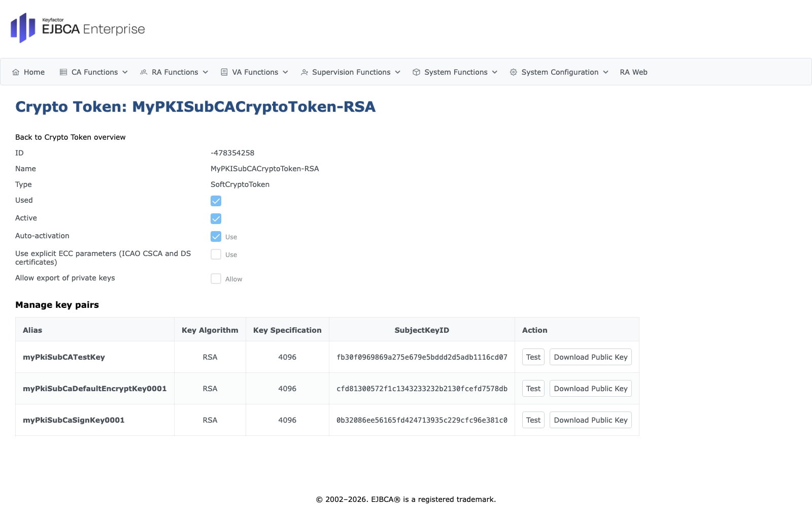Screen dimensions: 812x508
Task: Click the System Configuration gear icon
Action: 514,72
